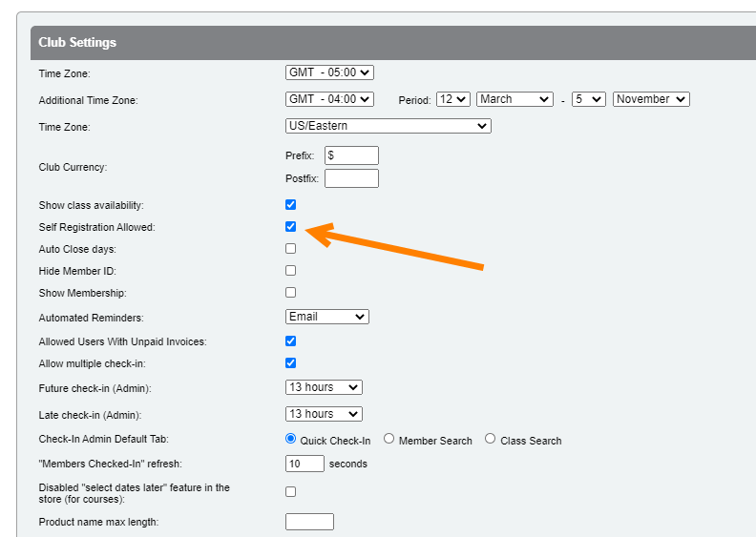Click the Club Currency Prefix field

point(351,155)
